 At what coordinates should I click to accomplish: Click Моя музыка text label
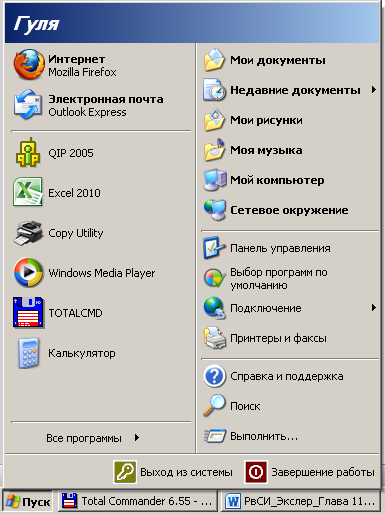[266, 150]
